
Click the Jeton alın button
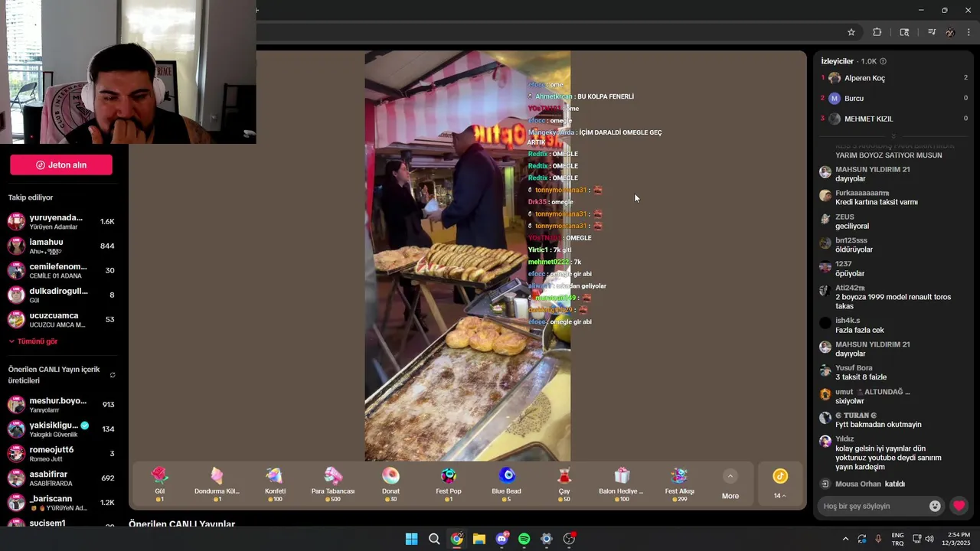[61, 165]
